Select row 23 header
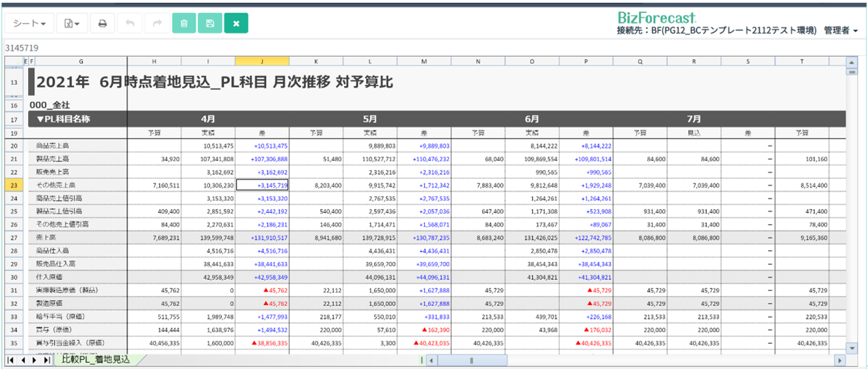Viewport: 868px width, 369px height. coord(14,185)
